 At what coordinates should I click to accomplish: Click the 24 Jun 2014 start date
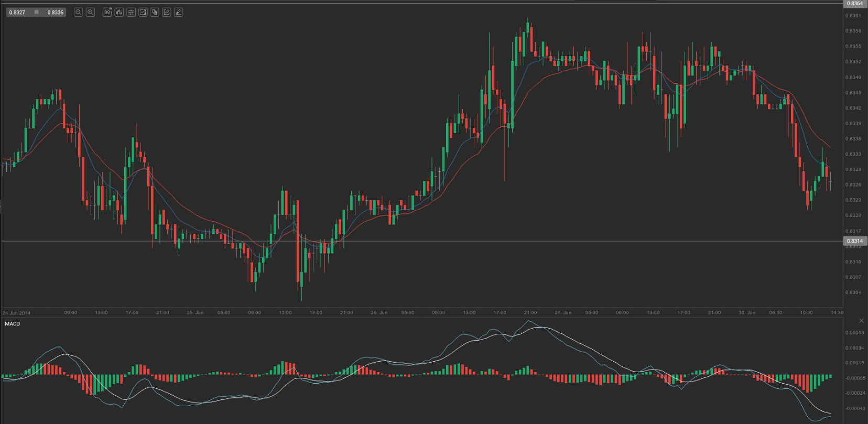click(x=17, y=313)
